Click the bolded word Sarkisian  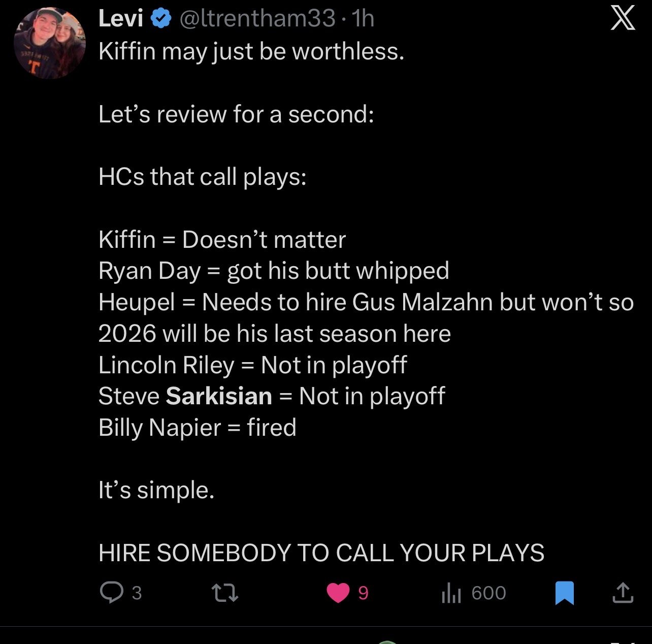[219, 396]
